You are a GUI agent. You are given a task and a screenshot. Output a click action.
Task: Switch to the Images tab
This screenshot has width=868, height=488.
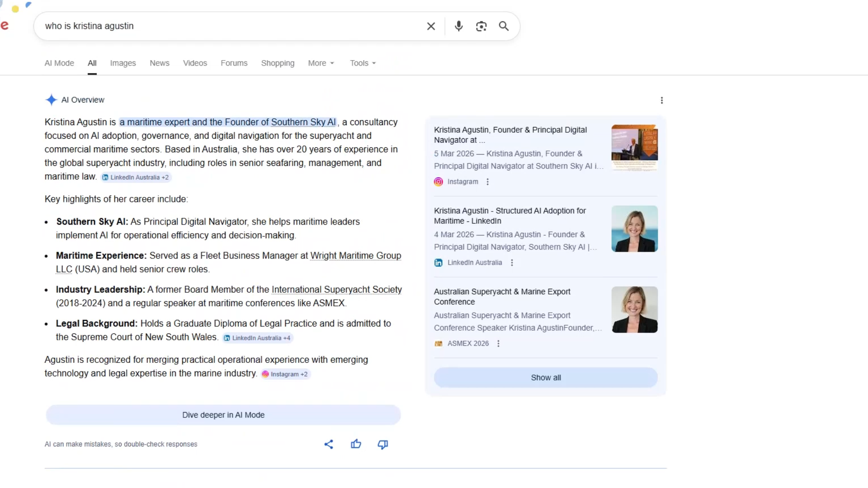point(123,63)
